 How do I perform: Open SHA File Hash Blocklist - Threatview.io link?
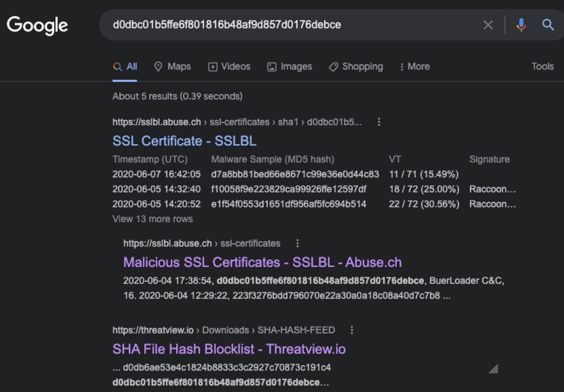coord(229,349)
